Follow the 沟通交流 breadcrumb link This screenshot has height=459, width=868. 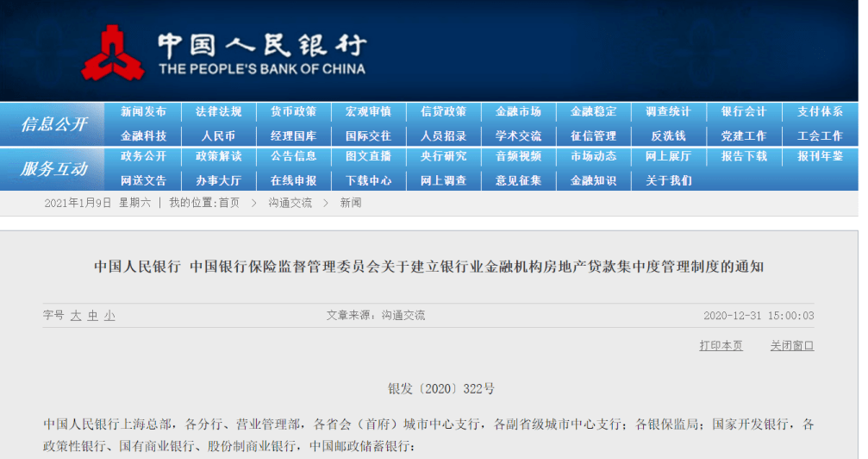coord(290,203)
